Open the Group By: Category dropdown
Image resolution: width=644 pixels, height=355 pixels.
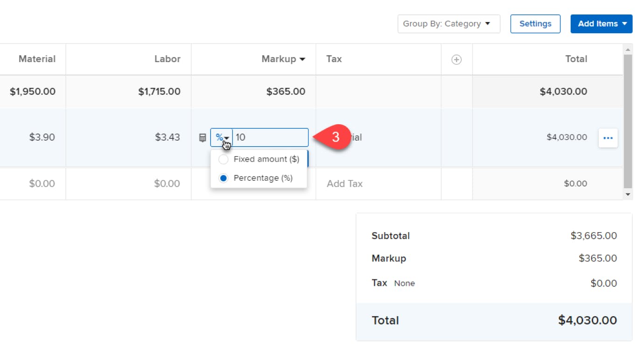pyautogui.click(x=448, y=24)
